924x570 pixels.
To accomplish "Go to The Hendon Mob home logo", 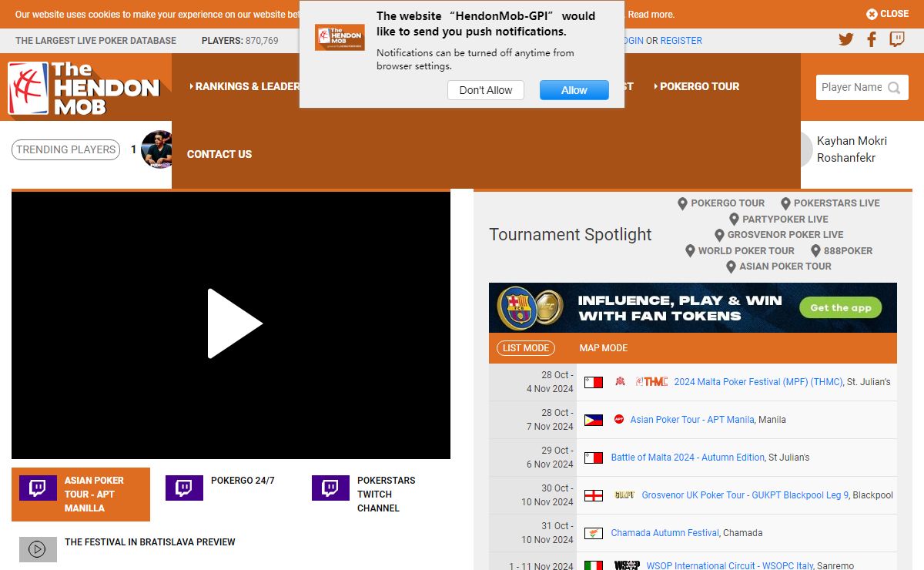I will click(84, 88).
